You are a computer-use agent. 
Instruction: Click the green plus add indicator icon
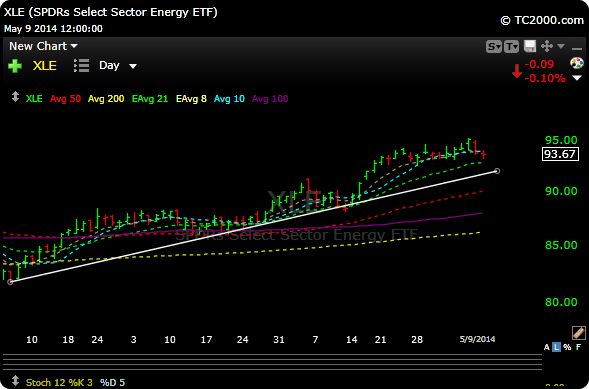coord(15,66)
